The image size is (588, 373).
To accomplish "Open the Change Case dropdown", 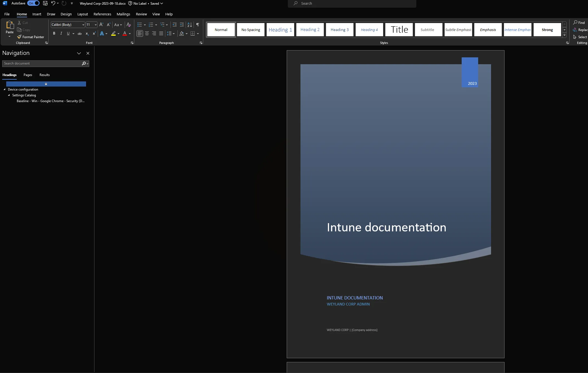I will [118, 25].
